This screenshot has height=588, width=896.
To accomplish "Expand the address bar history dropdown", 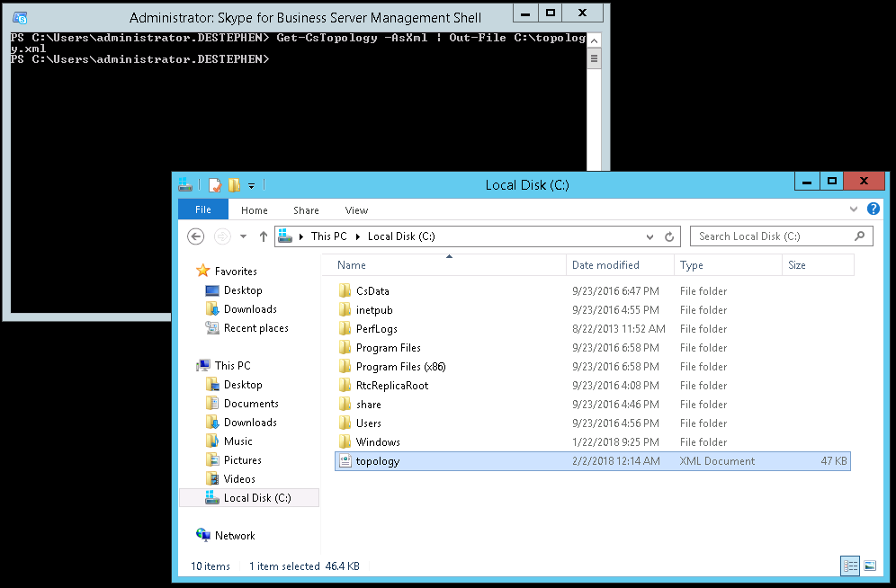I will coord(650,237).
